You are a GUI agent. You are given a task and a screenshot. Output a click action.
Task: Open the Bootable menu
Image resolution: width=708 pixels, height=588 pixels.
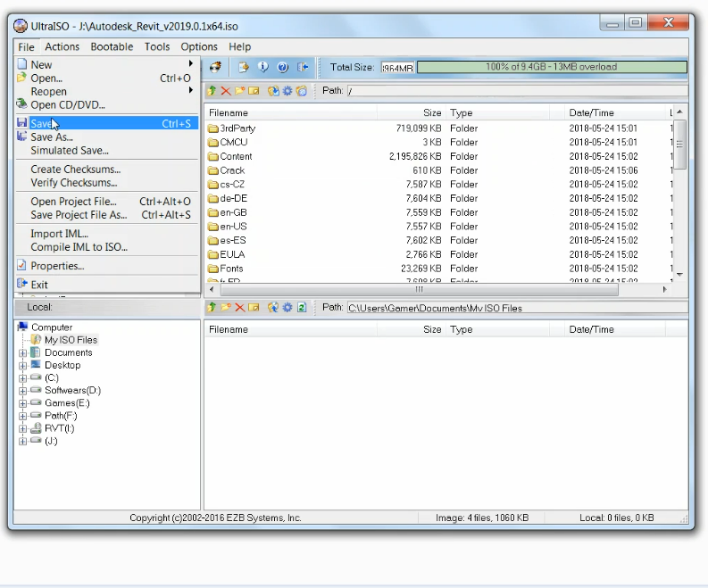click(112, 47)
